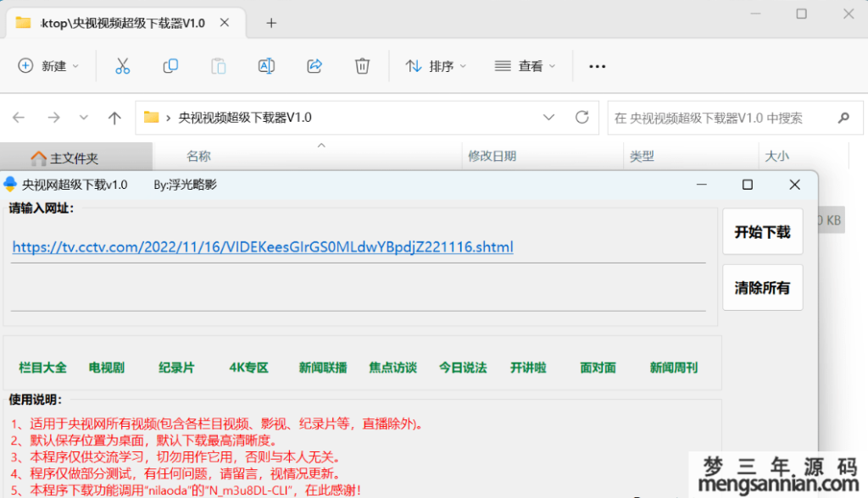Sort by 名称 column header

198,157
